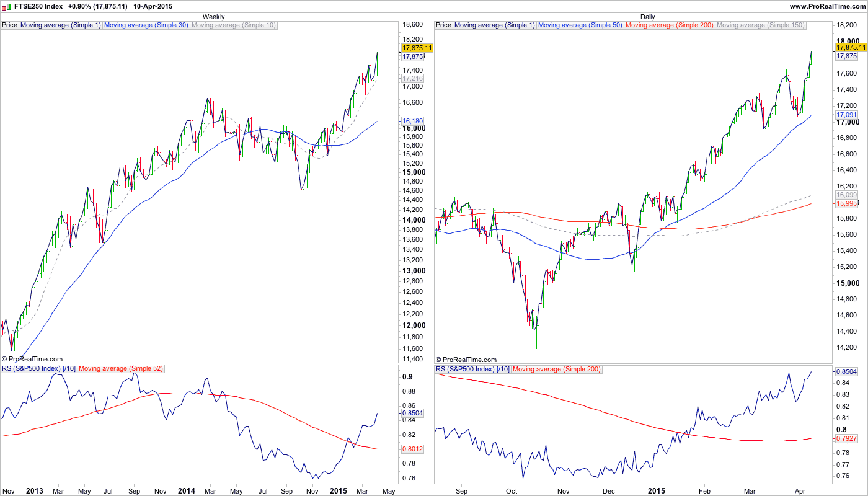Screen dimensions: 868x496
Task: Click the 17,091 moving average value tag
Action: 847,115
